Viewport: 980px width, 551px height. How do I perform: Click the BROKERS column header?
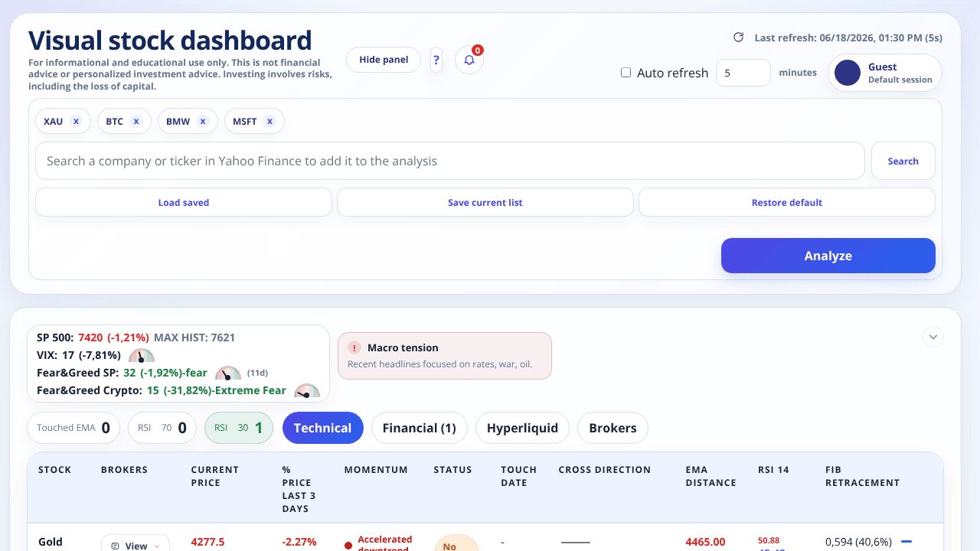click(124, 470)
